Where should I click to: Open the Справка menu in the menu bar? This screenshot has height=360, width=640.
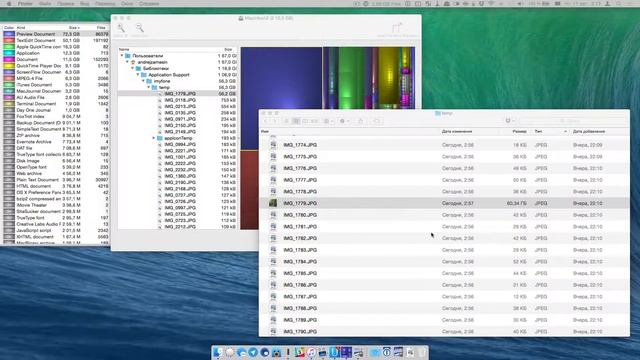coord(149,4)
